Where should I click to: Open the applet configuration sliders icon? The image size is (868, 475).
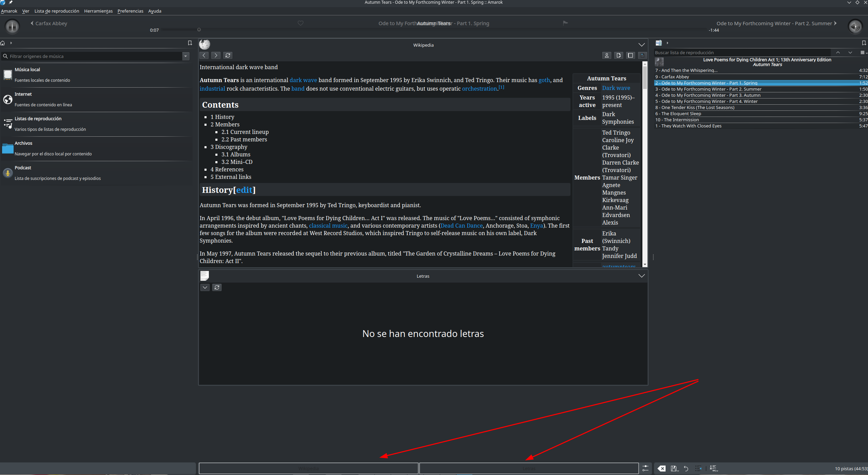[645, 468]
